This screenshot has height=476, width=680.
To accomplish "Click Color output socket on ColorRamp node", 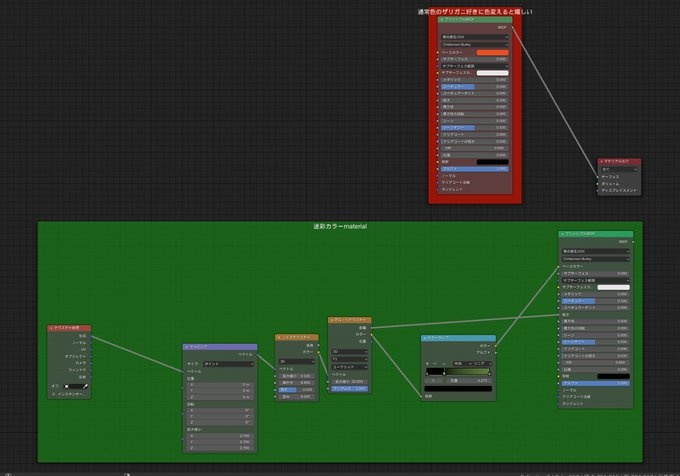I will [496, 346].
